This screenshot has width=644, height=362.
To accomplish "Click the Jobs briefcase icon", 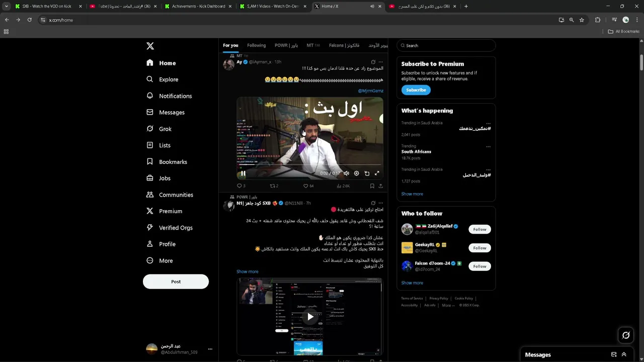I will coord(150,178).
